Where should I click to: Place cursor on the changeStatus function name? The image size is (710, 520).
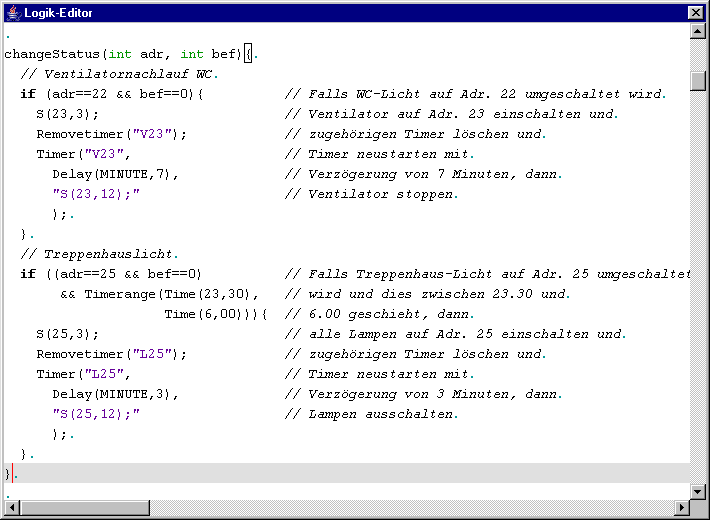[x=52, y=54]
